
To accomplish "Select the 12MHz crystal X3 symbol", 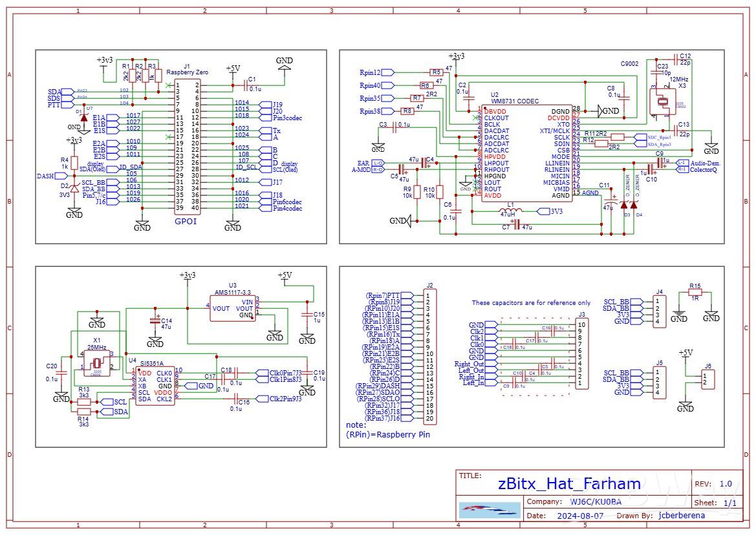I will click(664, 101).
